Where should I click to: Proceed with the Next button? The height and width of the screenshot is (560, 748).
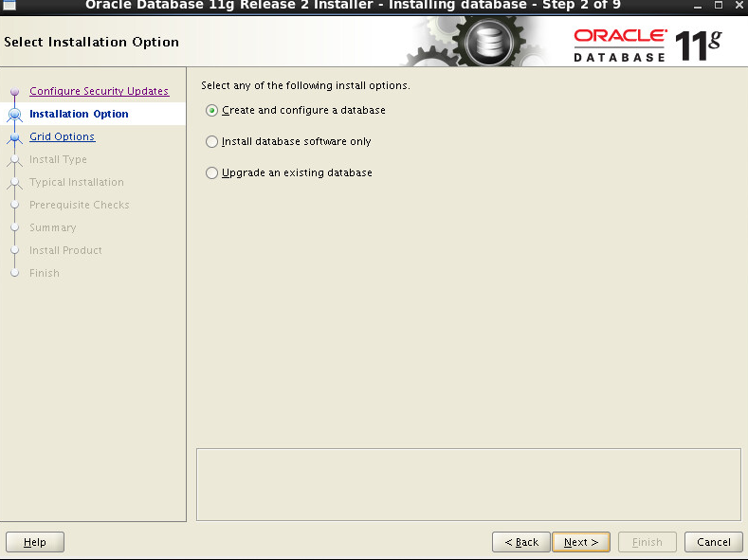tap(580, 542)
